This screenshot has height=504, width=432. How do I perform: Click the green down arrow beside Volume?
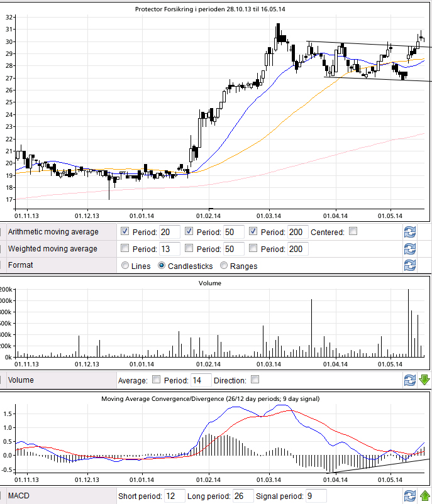tap(424, 380)
